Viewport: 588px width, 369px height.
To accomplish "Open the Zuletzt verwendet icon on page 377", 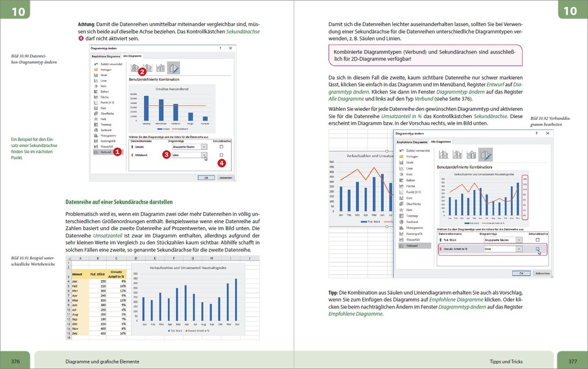I will [x=402, y=149].
